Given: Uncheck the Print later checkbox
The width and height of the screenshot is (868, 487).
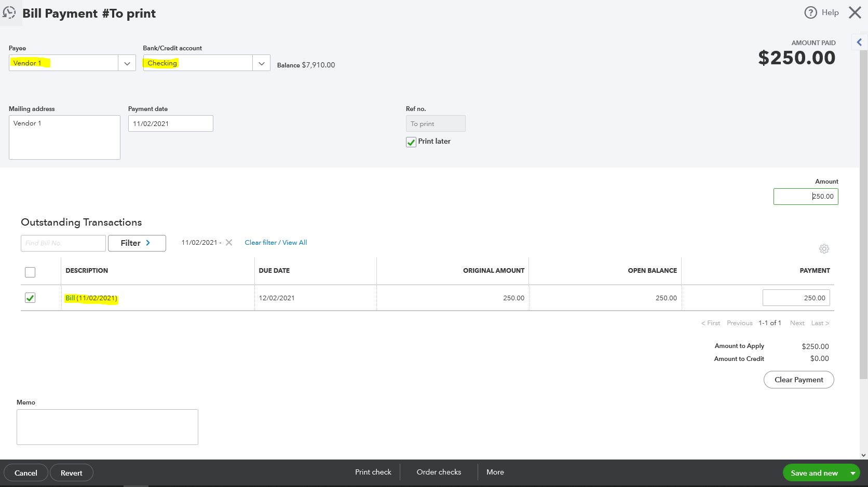Looking at the screenshot, I should [x=411, y=142].
